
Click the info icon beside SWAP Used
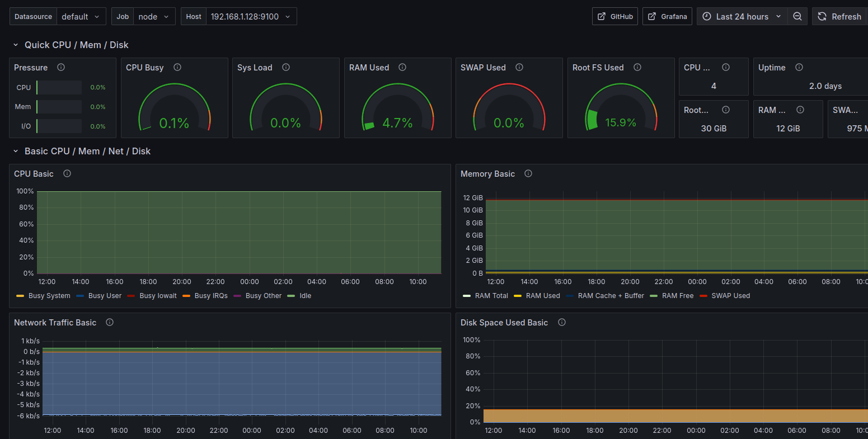[519, 67]
